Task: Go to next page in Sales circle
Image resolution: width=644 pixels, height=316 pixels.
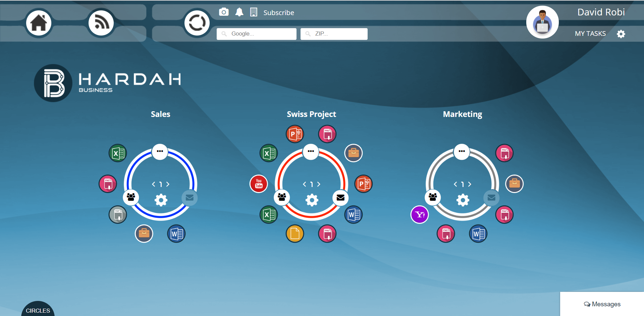Action: (x=168, y=184)
